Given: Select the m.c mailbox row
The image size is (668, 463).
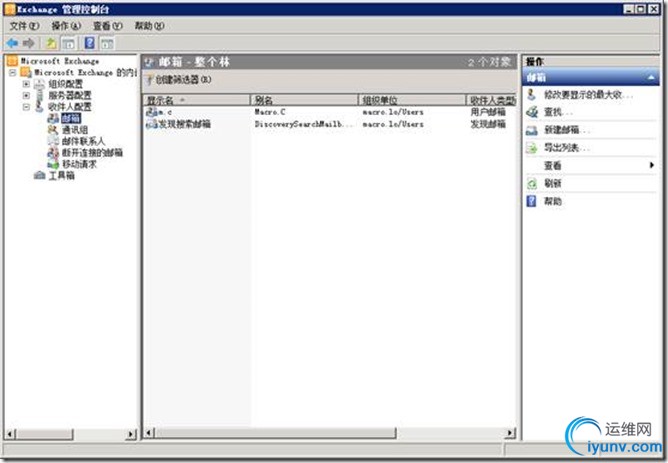Looking at the screenshot, I should [330, 112].
